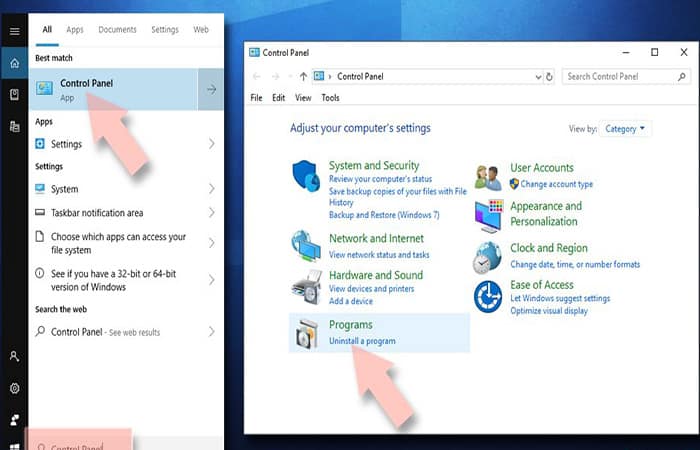The image size is (700, 450).
Task: Open System settings result in search list
Action: pyautogui.click(x=126, y=189)
